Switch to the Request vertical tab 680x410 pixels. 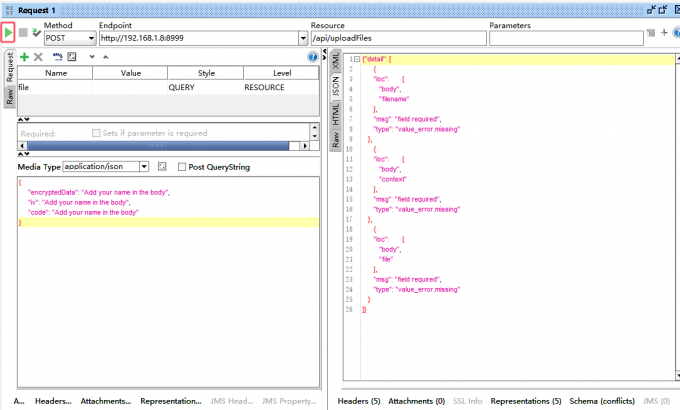pyautogui.click(x=10, y=67)
